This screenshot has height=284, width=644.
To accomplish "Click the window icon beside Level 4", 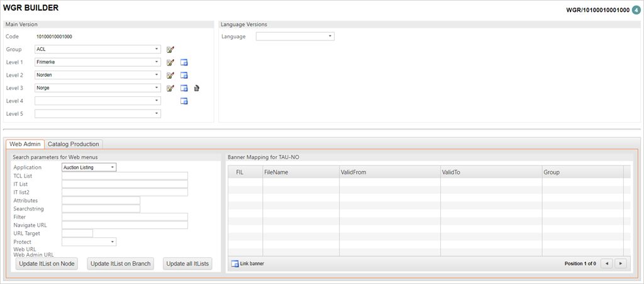I will 184,101.
